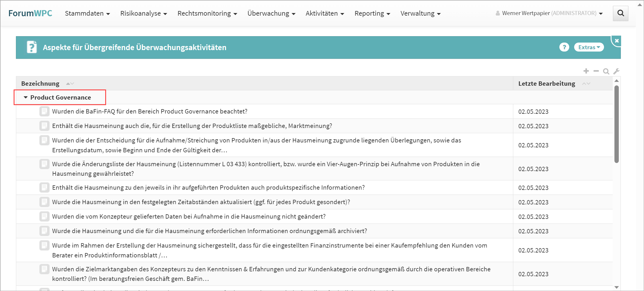
Task: Click icon of vom Konzepteur gelieferten Daten row
Action: [44, 216]
